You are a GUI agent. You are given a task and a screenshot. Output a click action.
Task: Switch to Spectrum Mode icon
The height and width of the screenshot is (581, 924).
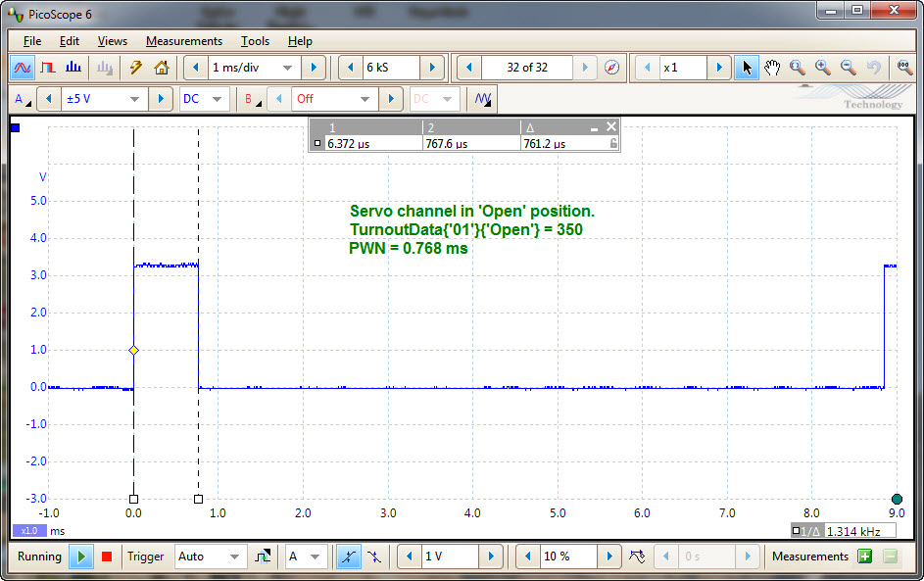tap(73, 68)
